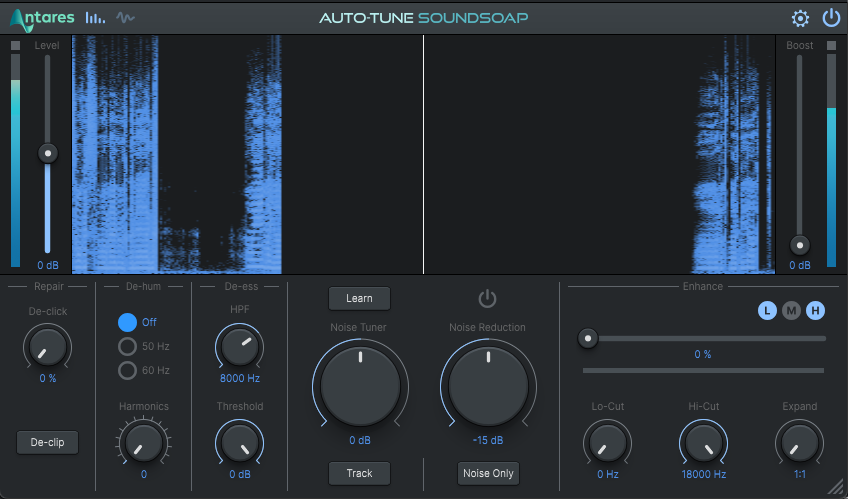Click the Enhance amount slider handle

[x=588, y=339]
